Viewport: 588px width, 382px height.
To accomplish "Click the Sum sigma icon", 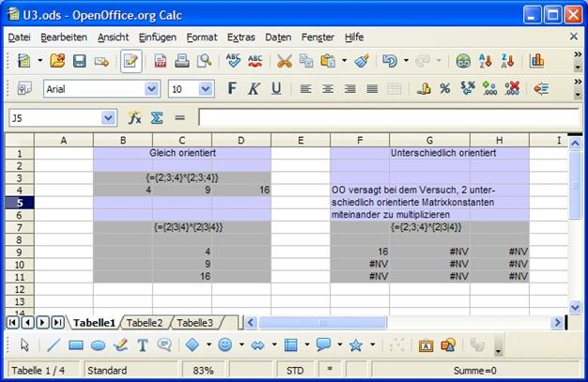I will pos(157,118).
